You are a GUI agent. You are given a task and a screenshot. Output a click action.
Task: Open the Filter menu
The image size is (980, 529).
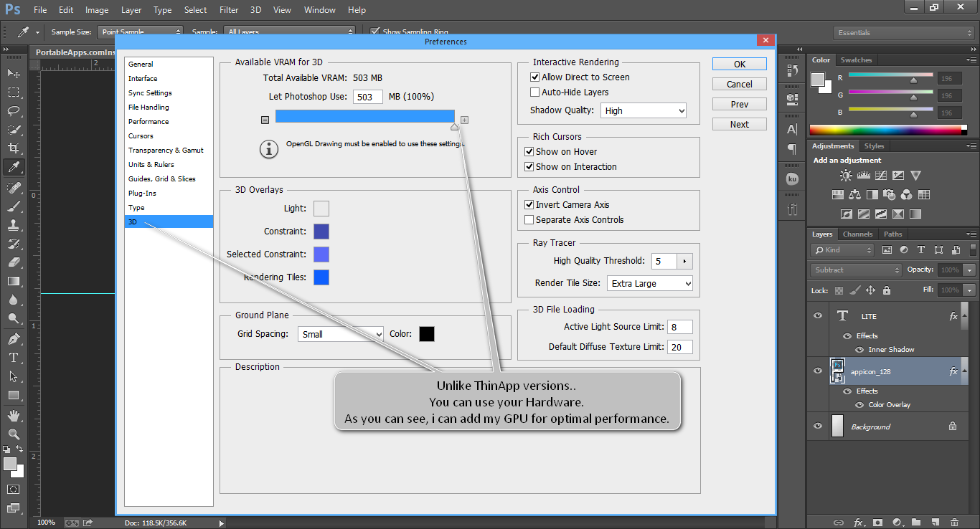coord(229,10)
